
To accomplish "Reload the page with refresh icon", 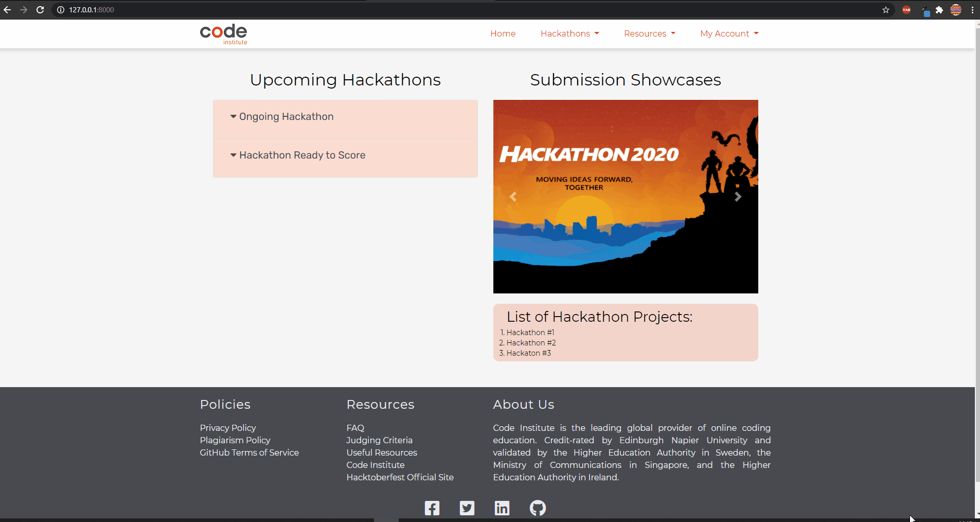I will [40, 10].
